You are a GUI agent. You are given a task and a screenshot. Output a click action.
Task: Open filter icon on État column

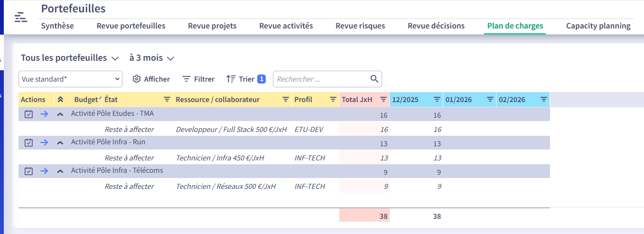tap(167, 100)
